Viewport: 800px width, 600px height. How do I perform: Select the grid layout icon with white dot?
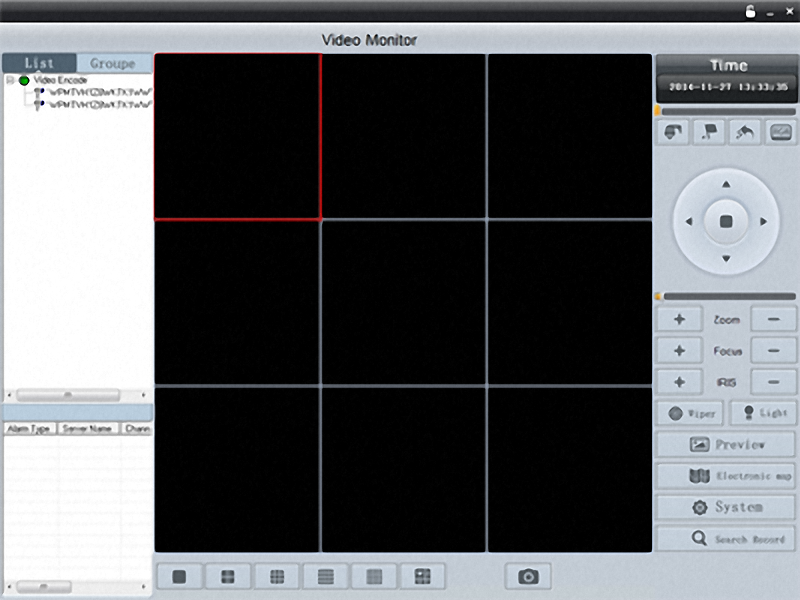click(422, 577)
